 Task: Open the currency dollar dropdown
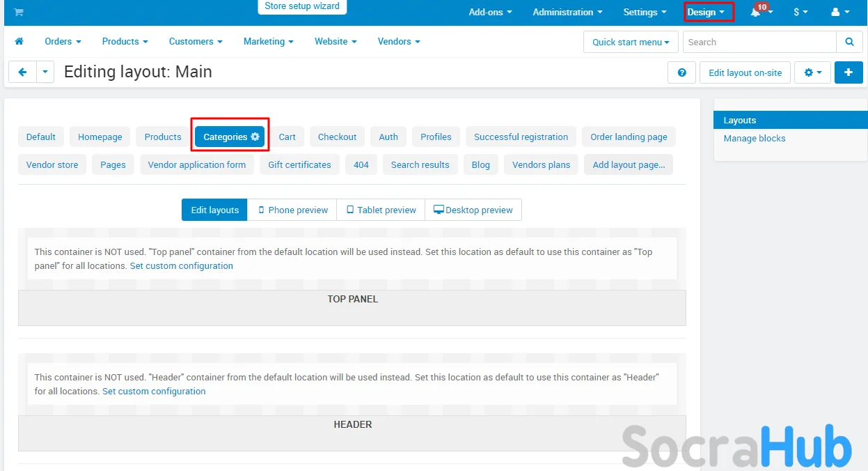point(800,12)
